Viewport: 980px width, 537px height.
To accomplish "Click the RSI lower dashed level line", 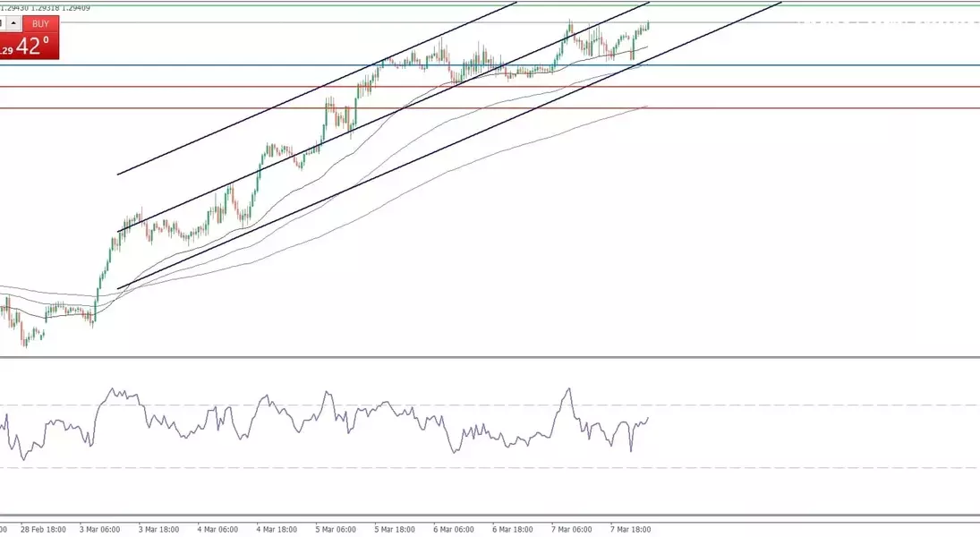I will click(x=805, y=468).
